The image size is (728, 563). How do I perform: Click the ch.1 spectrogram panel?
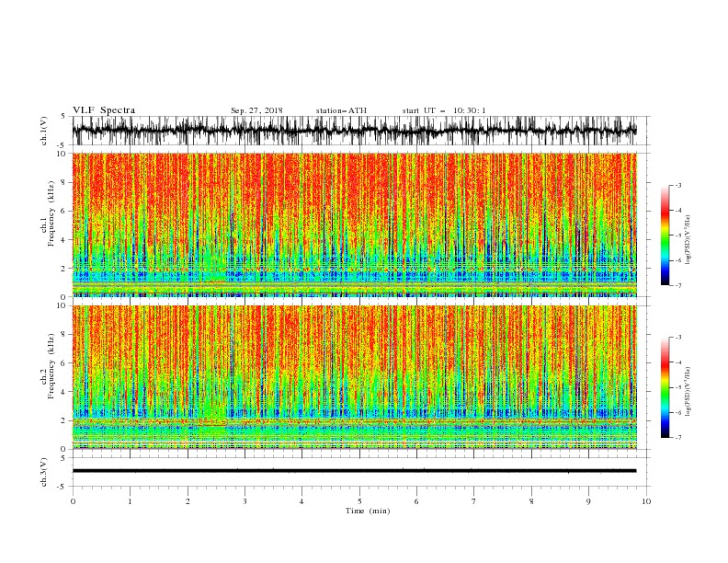(355, 224)
